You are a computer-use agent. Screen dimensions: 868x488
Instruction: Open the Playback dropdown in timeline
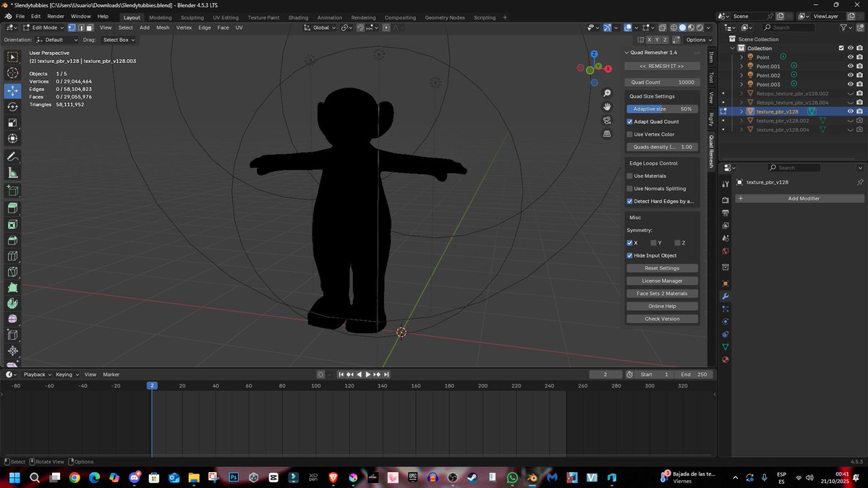[x=37, y=374]
